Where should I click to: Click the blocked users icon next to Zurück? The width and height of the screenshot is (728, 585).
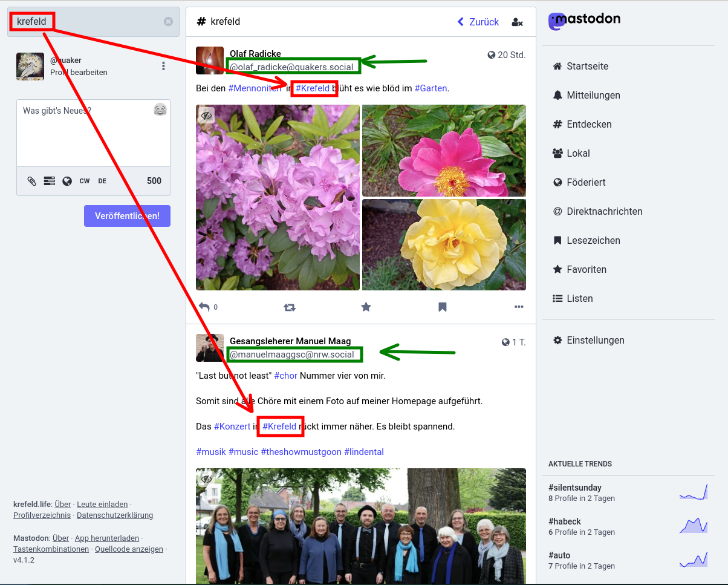[x=518, y=22]
